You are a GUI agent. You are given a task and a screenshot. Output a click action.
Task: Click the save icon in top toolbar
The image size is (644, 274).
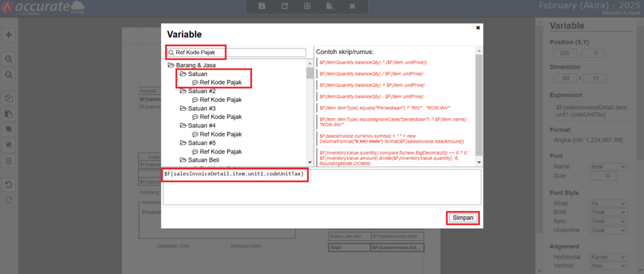tap(262, 6)
